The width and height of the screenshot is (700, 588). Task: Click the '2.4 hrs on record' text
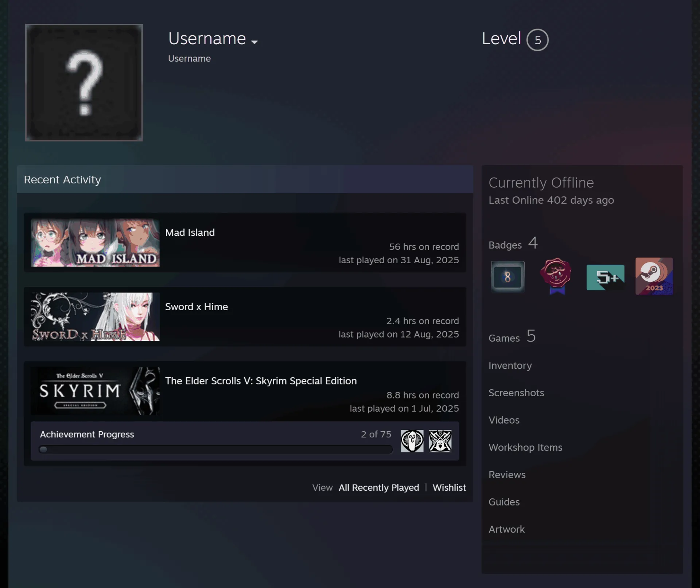[x=423, y=321]
